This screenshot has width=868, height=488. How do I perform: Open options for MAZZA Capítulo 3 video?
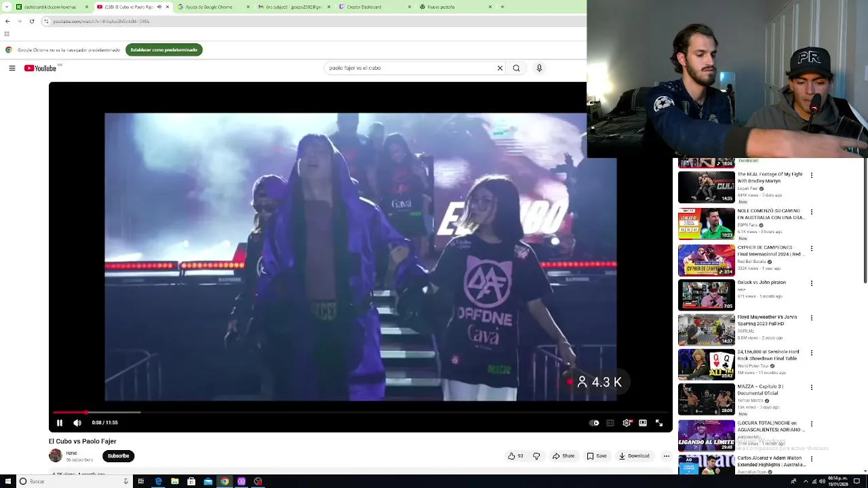(811, 389)
